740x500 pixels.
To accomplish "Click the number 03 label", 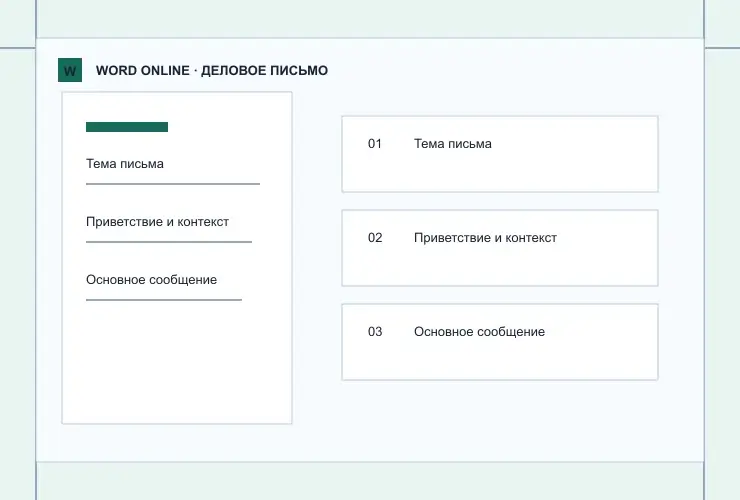I will point(375,331).
